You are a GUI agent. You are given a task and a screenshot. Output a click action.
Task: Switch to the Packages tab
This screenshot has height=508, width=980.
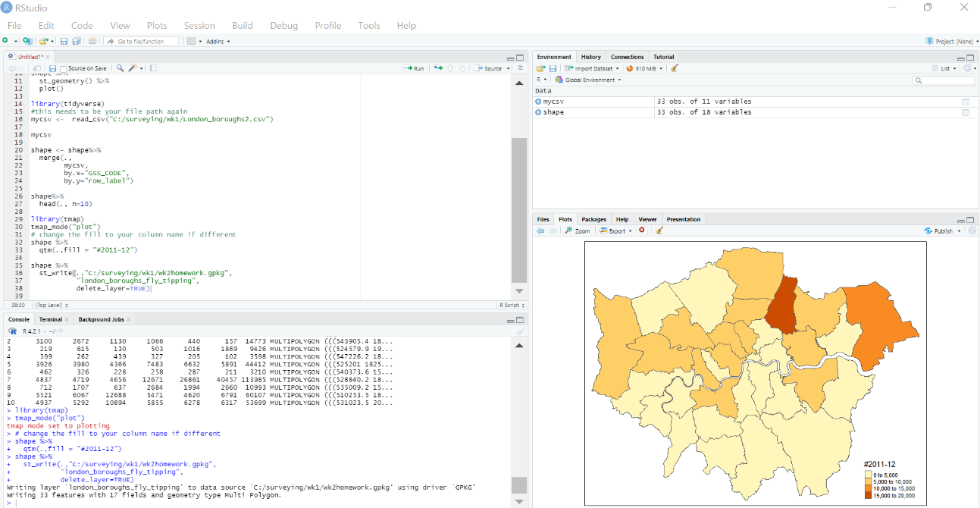594,219
